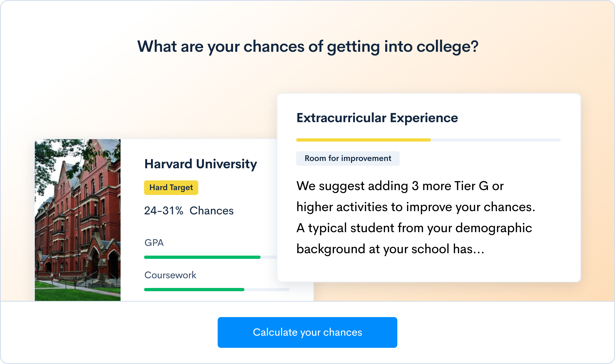The image size is (615, 364).
Task: Click the truncated "school has..." text line
Action: point(390,249)
